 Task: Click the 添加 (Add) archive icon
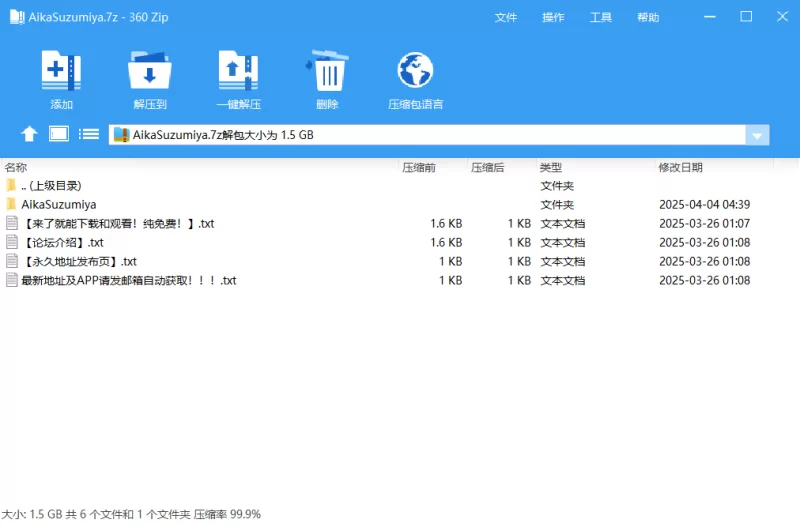(x=61, y=70)
